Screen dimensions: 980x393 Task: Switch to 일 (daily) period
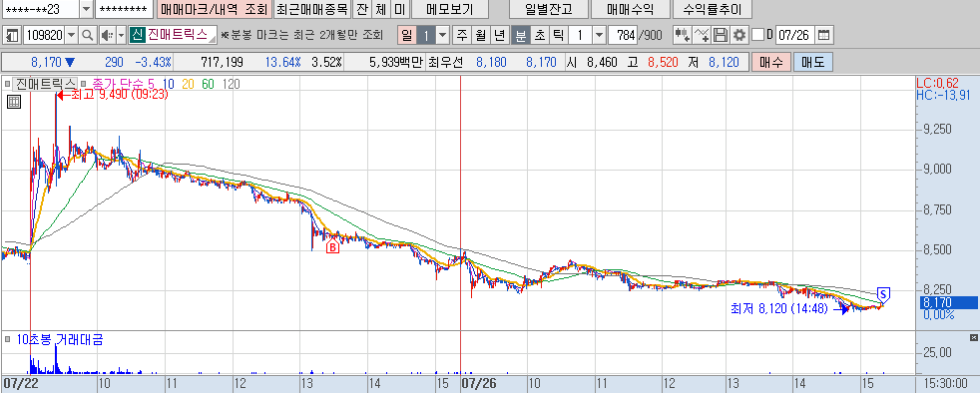click(407, 35)
